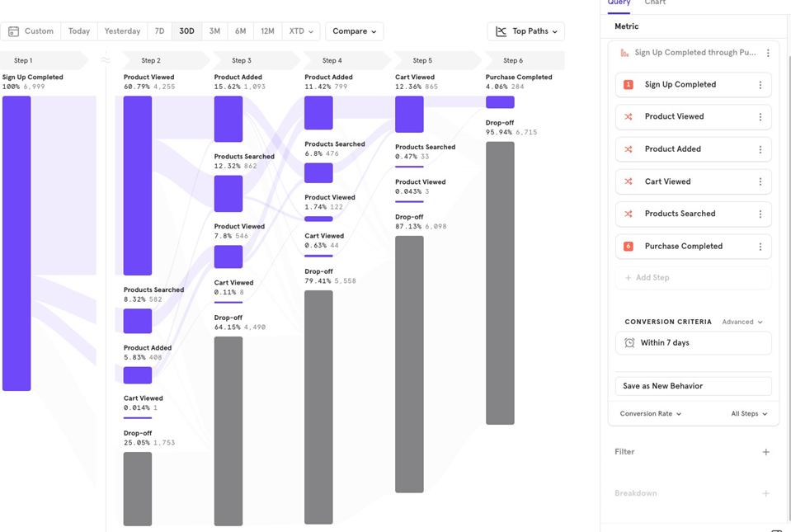Click the Save as New Behavior button

(x=693, y=386)
